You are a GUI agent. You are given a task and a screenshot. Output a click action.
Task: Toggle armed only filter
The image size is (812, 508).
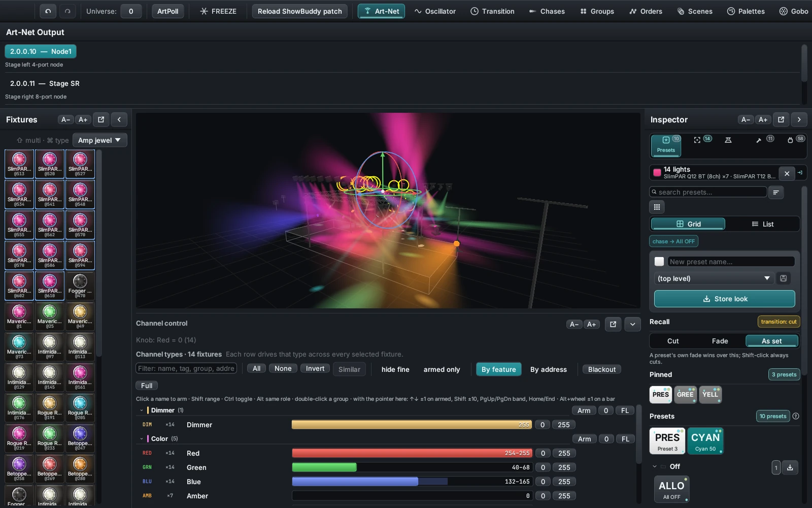(442, 369)
